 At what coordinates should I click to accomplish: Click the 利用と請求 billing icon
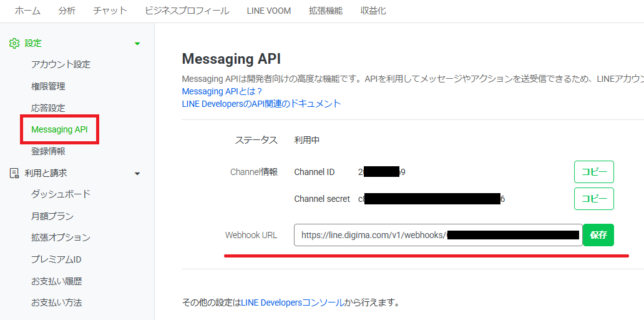(x=14, y=173)
